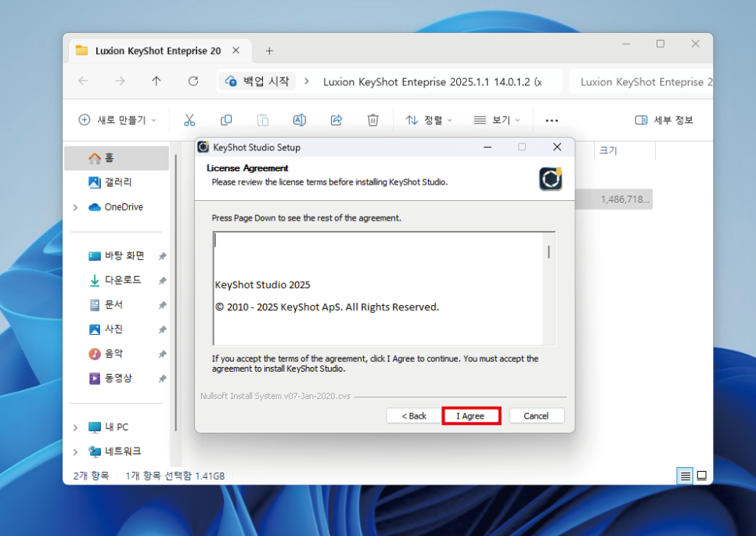Cancel the KeyShot Studio Setup
The height and width of the screenshot is (536, 756).
point(536,415)
